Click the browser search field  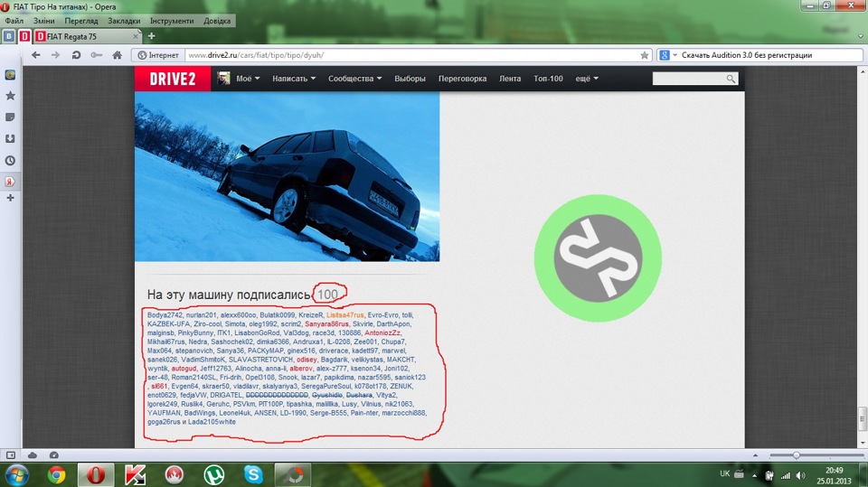770,55
